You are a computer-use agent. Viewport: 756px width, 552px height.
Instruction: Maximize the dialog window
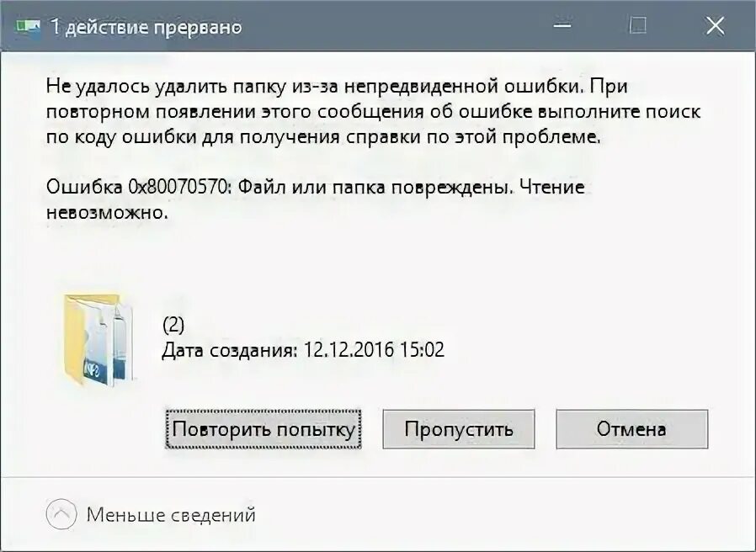pos(638,25)
